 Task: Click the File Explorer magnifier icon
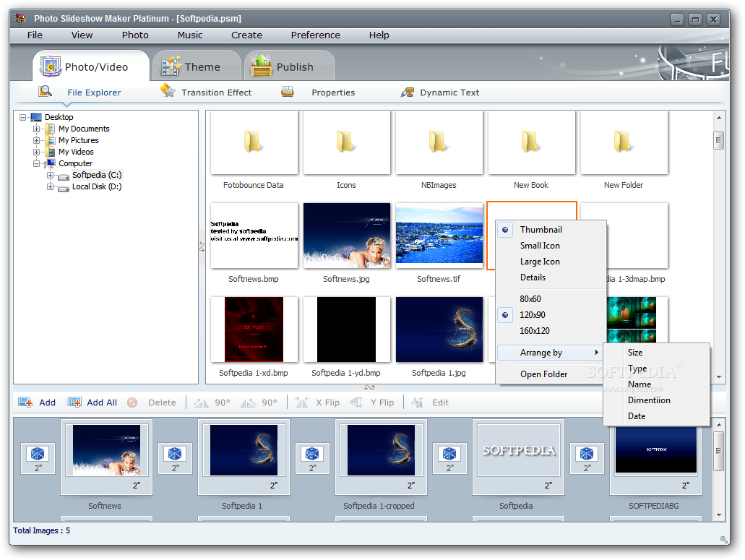pyautogui.click(x=45, y=91)
